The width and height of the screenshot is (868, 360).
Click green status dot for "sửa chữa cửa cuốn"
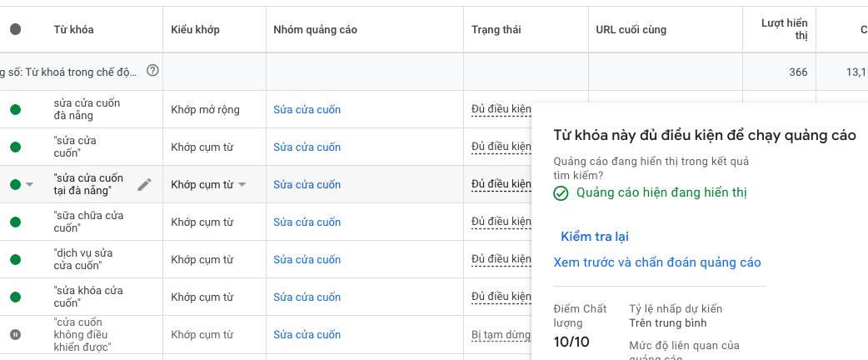(15, 222)
